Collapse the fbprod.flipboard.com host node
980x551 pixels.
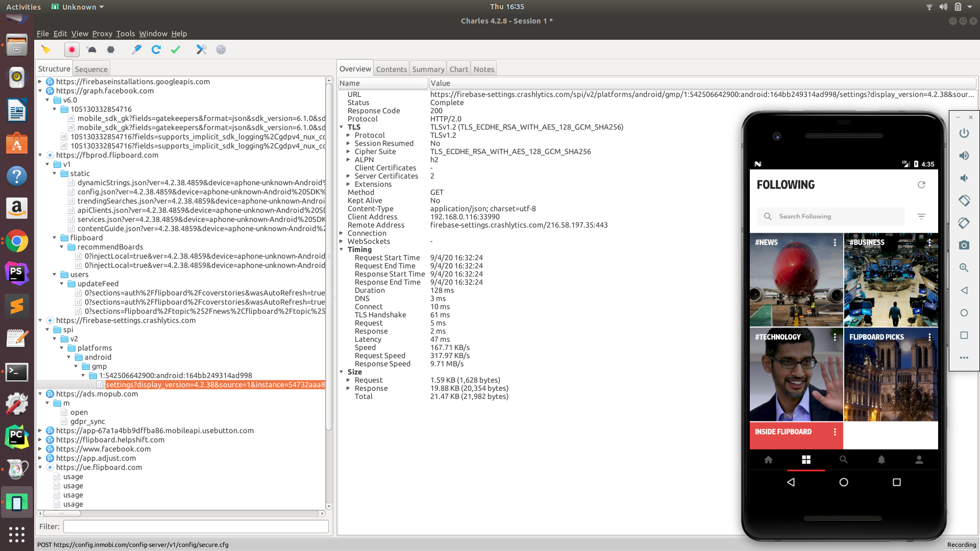click(x=40, y=155)
